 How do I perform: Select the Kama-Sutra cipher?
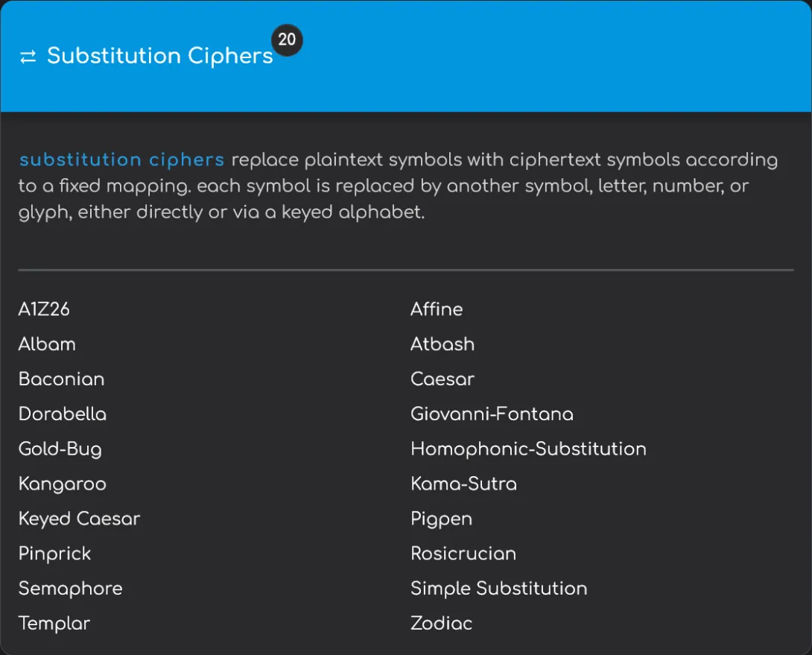click(463, 484)
